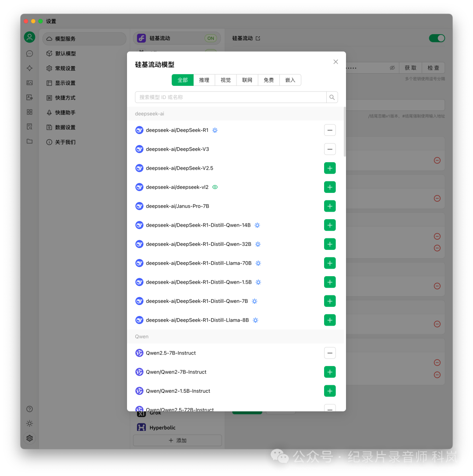The width and height of the screenshot is (473, 476).
Task: Add the DeepSeek-R1-Distill-Llama-70B model
Action: (x=330, y=263)
